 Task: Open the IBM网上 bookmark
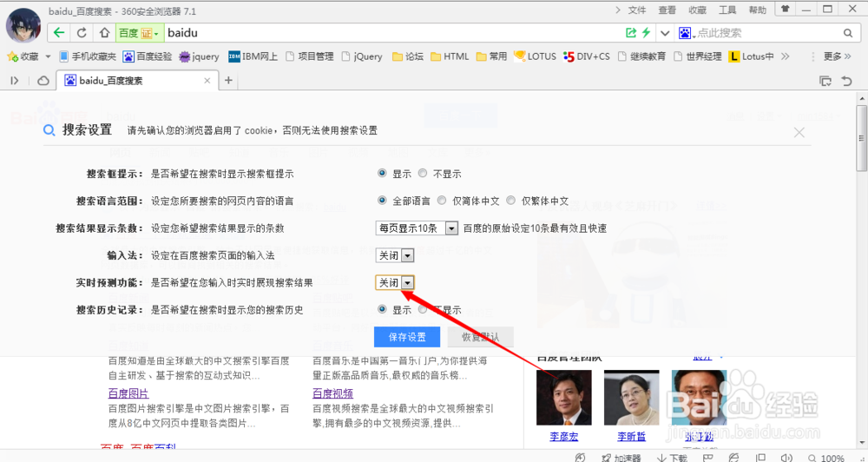point(253,56)
